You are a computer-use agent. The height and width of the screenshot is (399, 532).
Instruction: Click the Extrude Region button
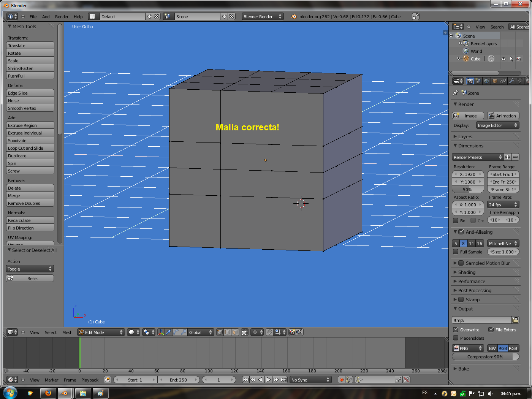click(x=30, y=125)
